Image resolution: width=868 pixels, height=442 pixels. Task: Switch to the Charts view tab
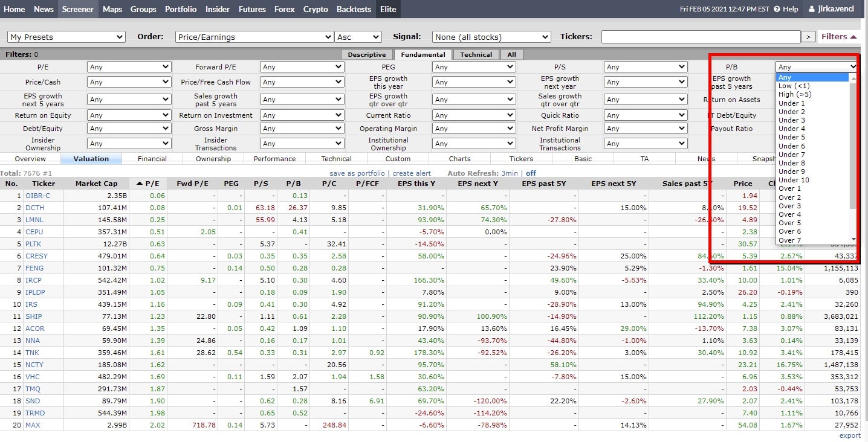pos(459,159)
